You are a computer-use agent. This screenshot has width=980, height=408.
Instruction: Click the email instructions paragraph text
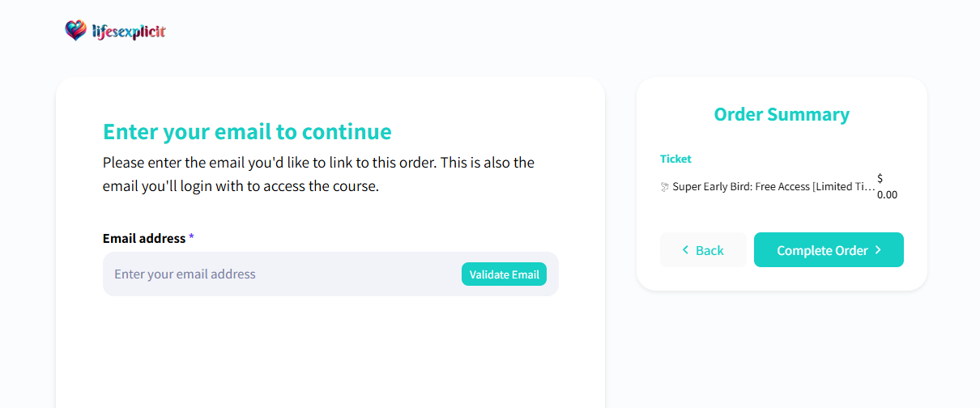pyautogui.click(x=318, y=174)
